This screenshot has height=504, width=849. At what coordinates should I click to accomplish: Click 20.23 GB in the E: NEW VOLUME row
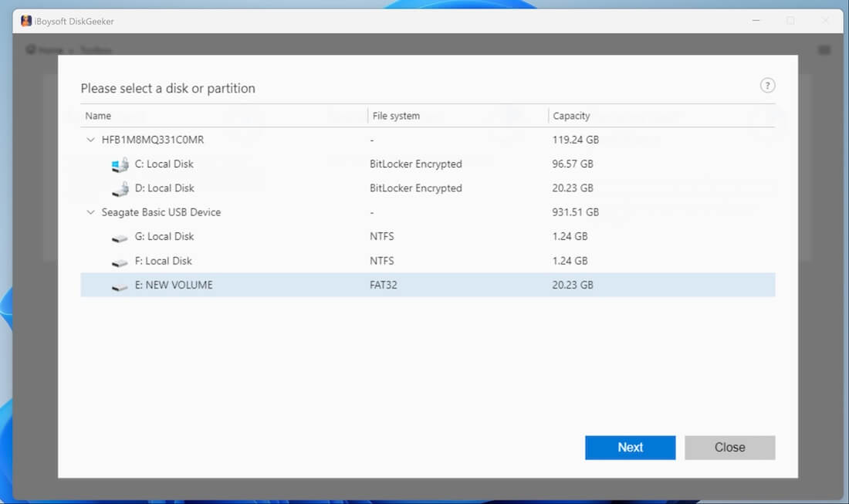tap(573, 285)
